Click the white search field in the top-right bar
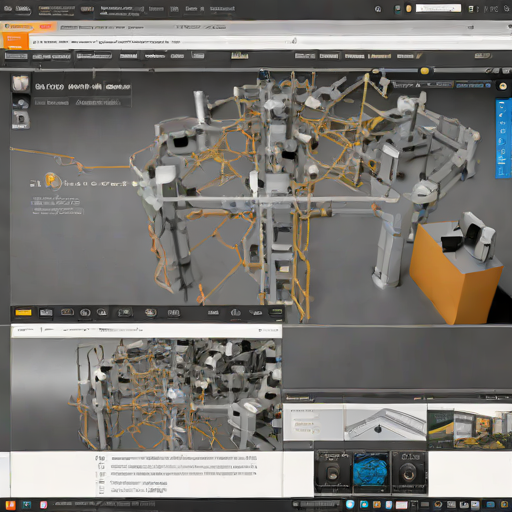The width and height of the screenshot is (512, 512). (438, 8)
